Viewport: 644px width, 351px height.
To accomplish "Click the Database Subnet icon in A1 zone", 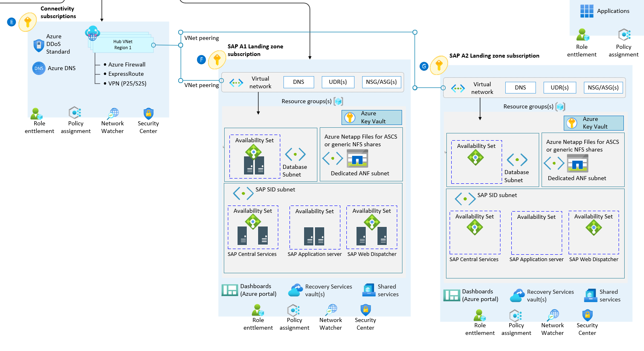I will (x=296, y=154).
